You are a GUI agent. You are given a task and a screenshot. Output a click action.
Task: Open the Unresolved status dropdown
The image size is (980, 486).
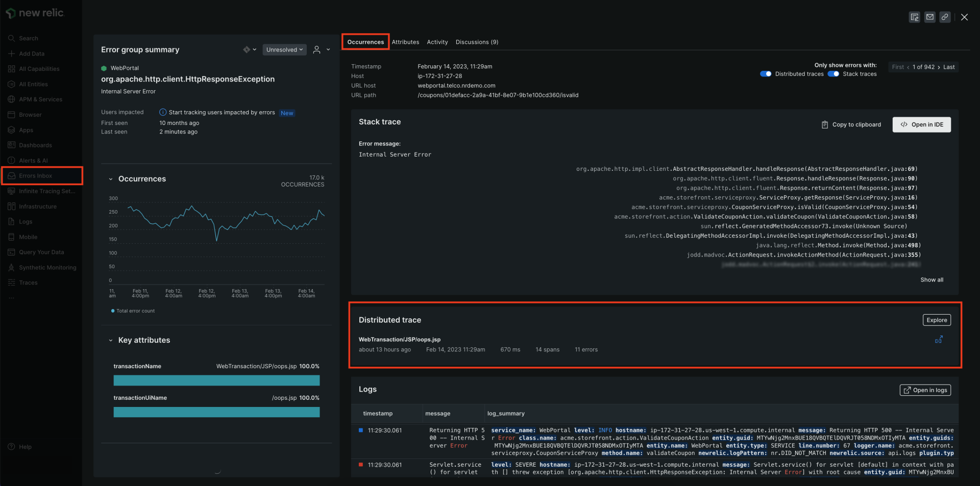[x=284, y=49]
